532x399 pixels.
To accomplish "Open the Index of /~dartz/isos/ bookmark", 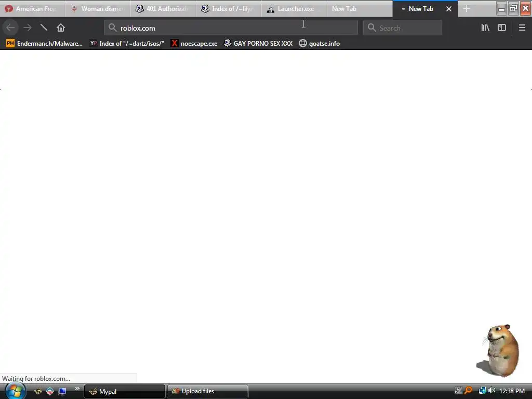I will click(x=127, y=44).
